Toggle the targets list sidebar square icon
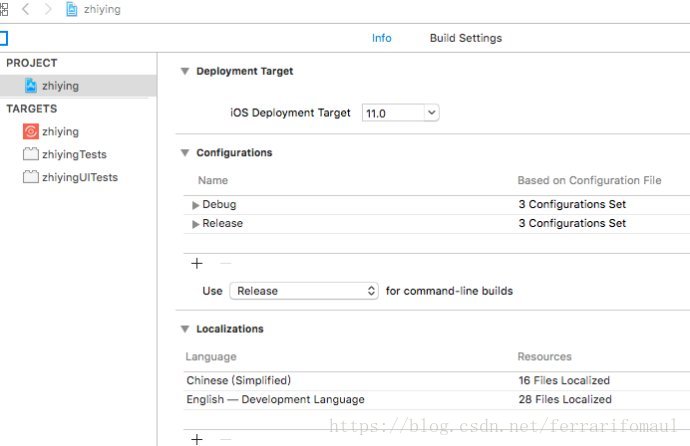 [x=4, y=38]
